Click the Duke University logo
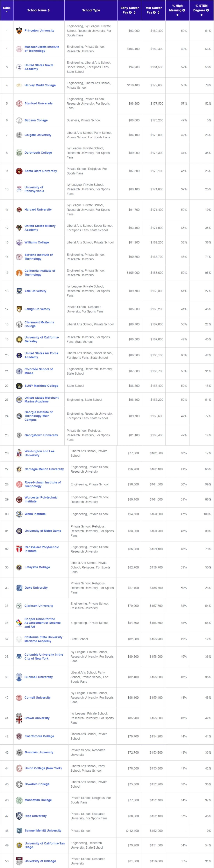Screen dimensions: 214x868 pyautogui.click(x=19, y=588)
